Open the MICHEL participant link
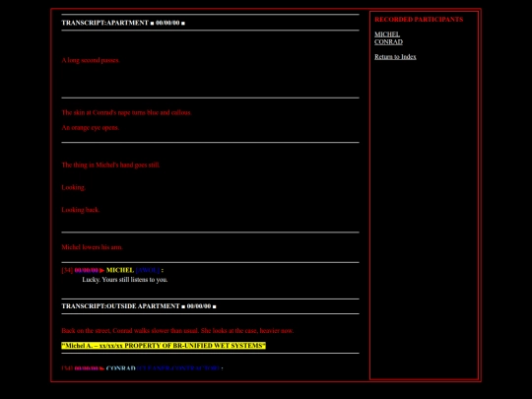This screenshot has height=399, width=532. pyautogui.click(x=387, y=34)
